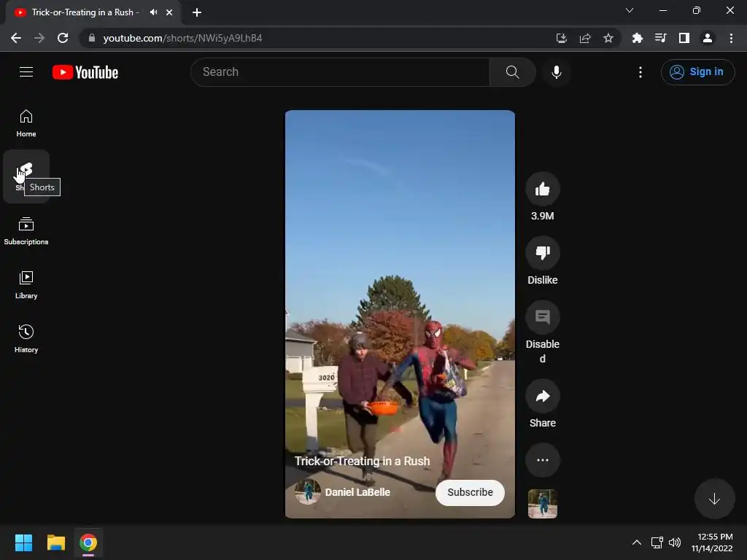Image resolution: width=747 pixels, height=560 pixels.
Task: Click in the Search input field
Action: [340, 72]
